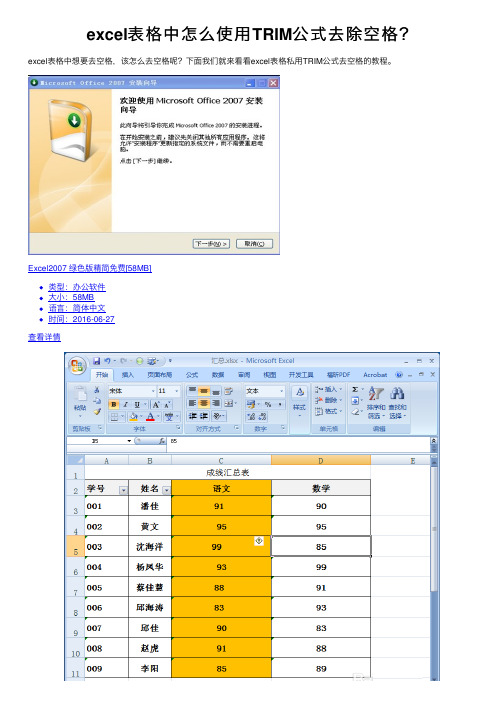Click the Increase Indent icon
The image size is (504, 713).
(204, 416)
